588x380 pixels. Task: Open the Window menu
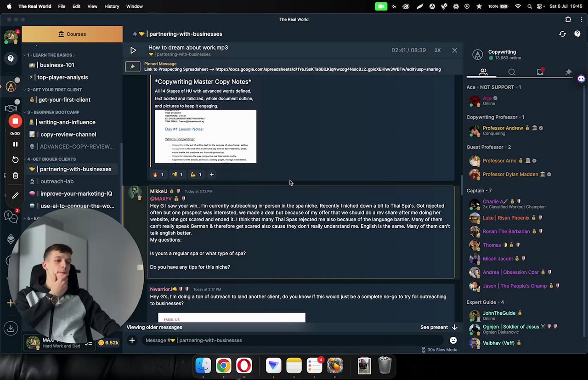click(x=135, y=6)
